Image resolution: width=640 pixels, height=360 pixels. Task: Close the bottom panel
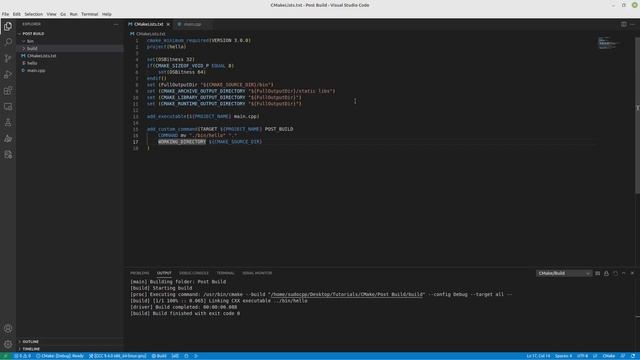(x=633, y=273)
